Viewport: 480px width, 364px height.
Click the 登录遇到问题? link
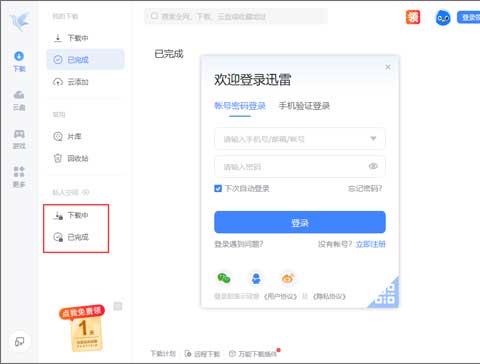click(x=239, y=244)
